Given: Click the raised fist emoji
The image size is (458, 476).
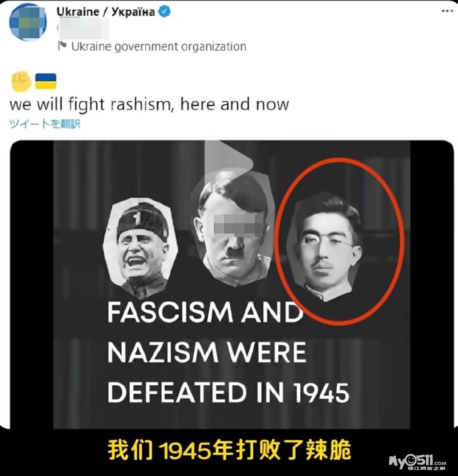Looking at the screenshot, I should click(21, 81).
